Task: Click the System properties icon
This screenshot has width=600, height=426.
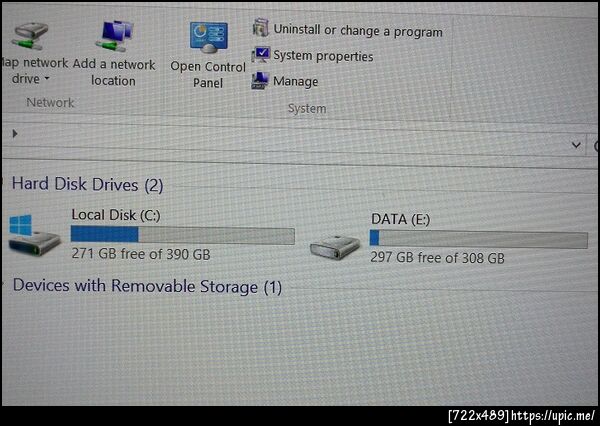Action: (x=261, y=54)
